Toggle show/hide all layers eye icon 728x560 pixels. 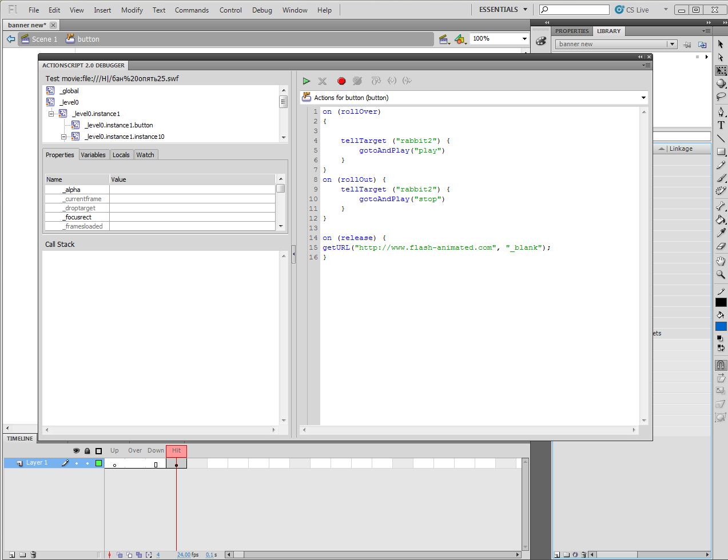click(76, 451)
